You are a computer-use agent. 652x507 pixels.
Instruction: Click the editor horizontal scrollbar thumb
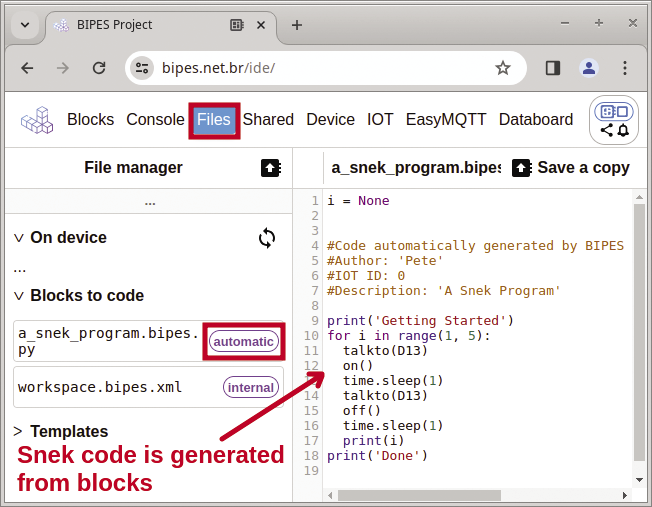(419, 495)
